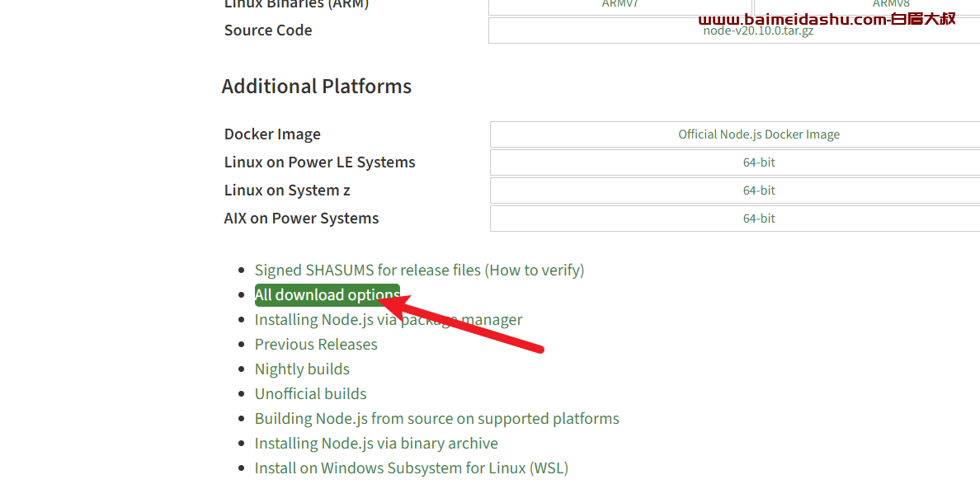
Task: Open the Unofficial builds link
Action: pyautogui.click(x=310, y=393)
